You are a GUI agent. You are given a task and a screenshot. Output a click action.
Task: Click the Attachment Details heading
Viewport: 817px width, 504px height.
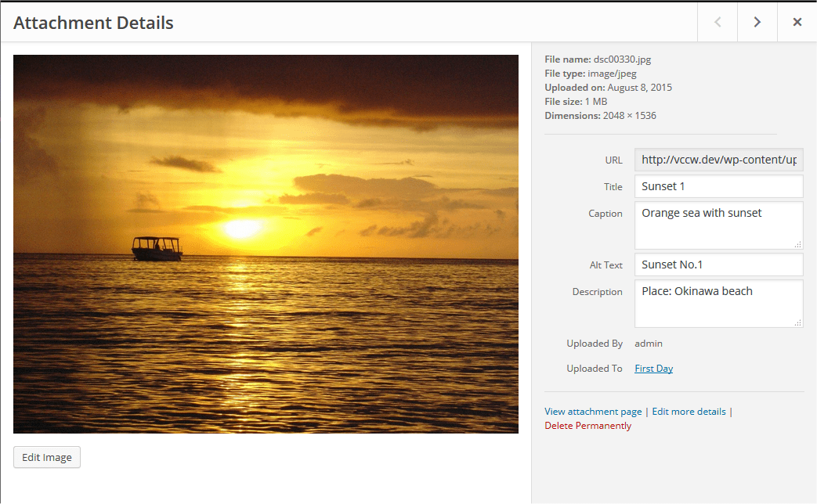[93, 23]
